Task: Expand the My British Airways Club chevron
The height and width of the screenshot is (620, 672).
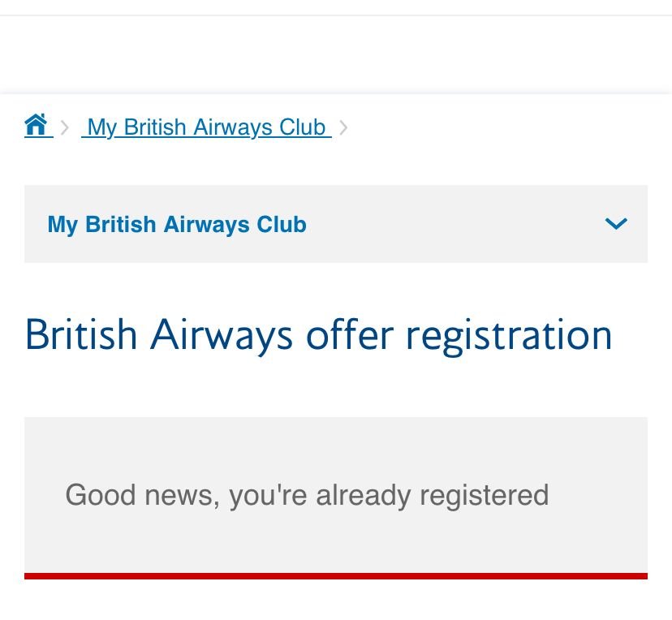Action: click(x=616, y=224)
